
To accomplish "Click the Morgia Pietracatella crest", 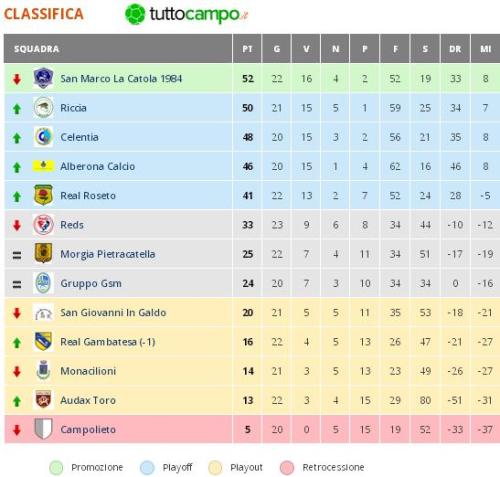I will [x=43, y=254].
